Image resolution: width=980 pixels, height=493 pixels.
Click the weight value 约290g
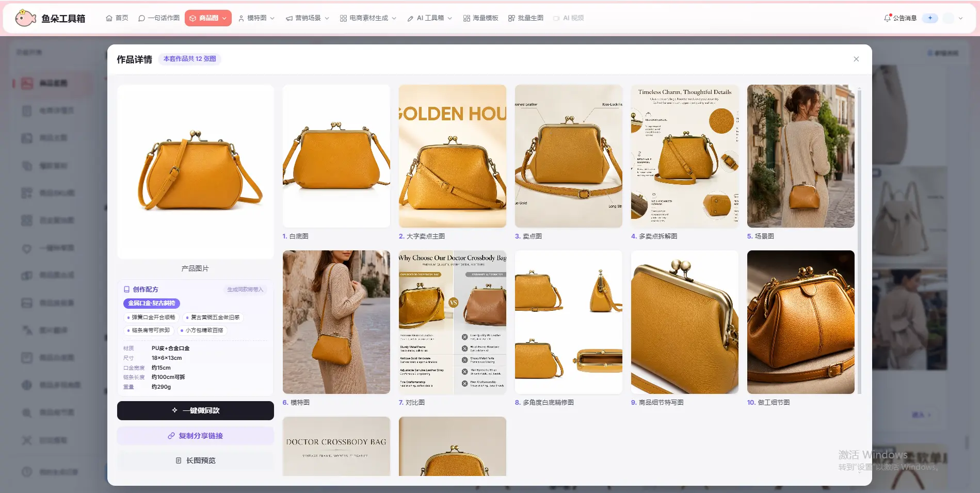pyautogui.click(x=161, y=387)
